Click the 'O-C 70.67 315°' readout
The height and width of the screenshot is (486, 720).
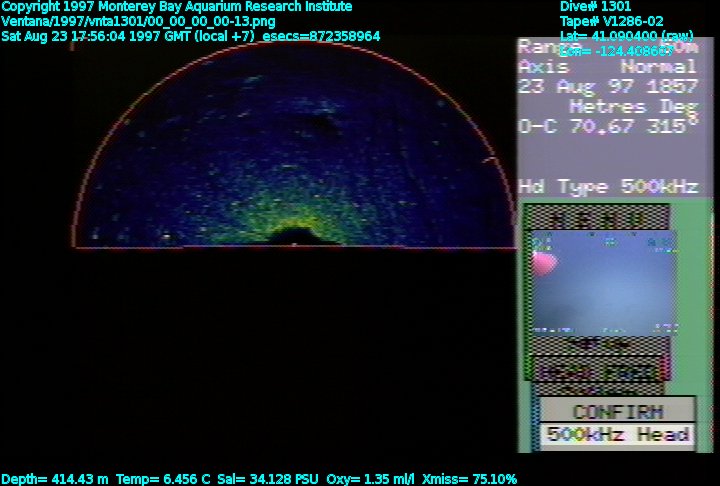(608, 125)
